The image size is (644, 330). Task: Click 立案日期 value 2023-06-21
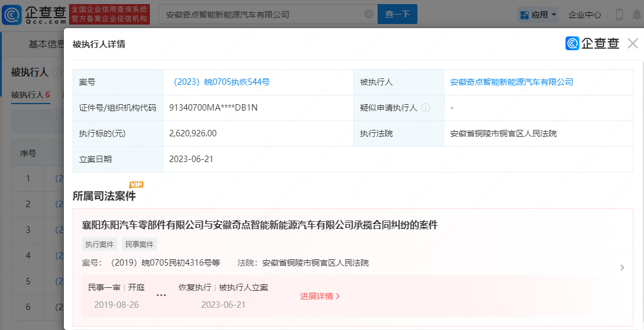pyautogui.click(x=191, y=159)
